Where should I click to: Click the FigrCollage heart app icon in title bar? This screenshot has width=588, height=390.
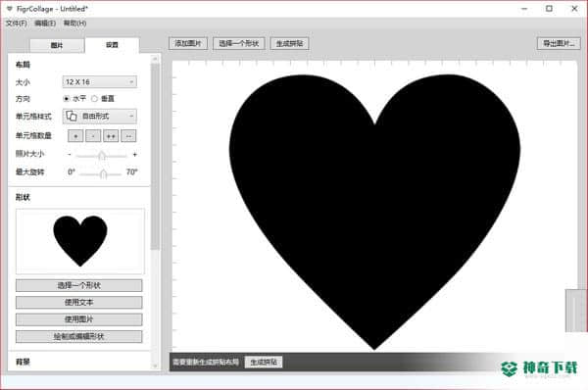[10, 8]
